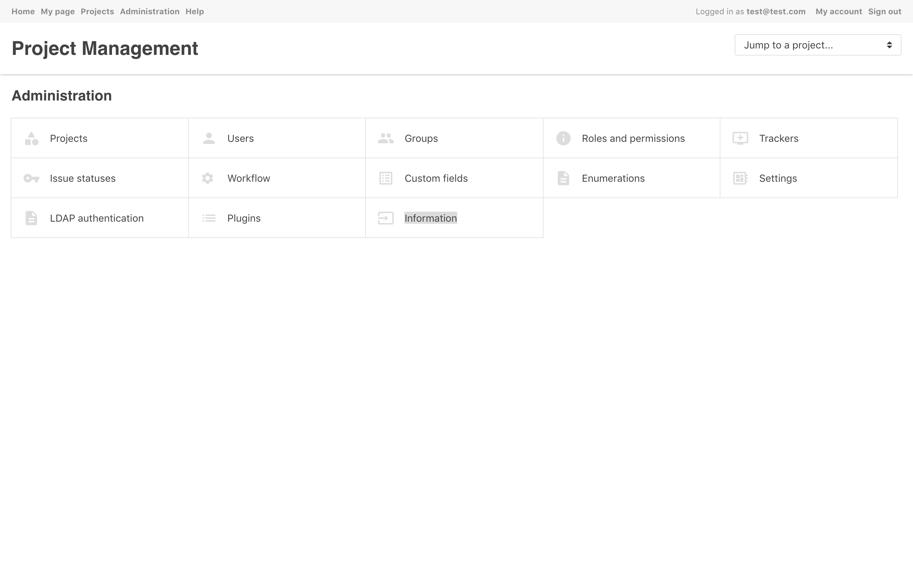
Task: Click the key icon beside Issue statuses
Action: pos(31,178)
